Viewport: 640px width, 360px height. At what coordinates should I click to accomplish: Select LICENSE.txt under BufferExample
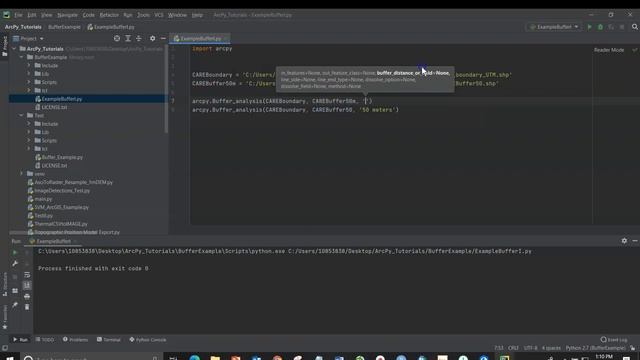tap(54, 107)
